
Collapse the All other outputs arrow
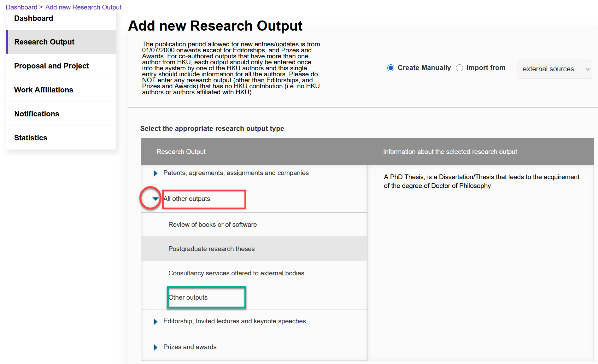(x=155, y=199)
